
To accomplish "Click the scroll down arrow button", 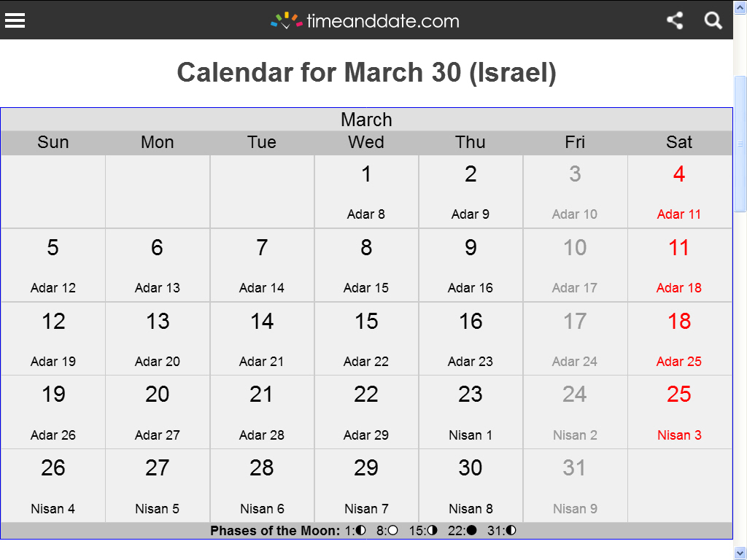I will (x=740, y=553).
